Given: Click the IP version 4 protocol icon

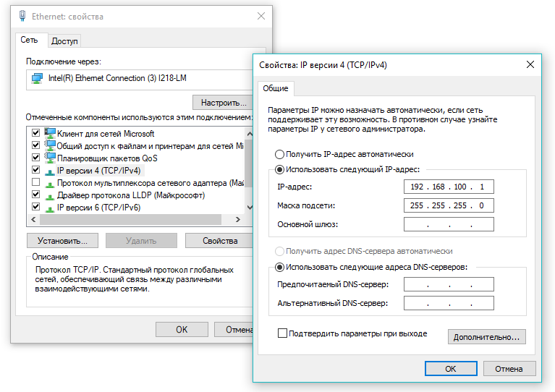Looking at the screenshot, I should (x=50, y=171).
